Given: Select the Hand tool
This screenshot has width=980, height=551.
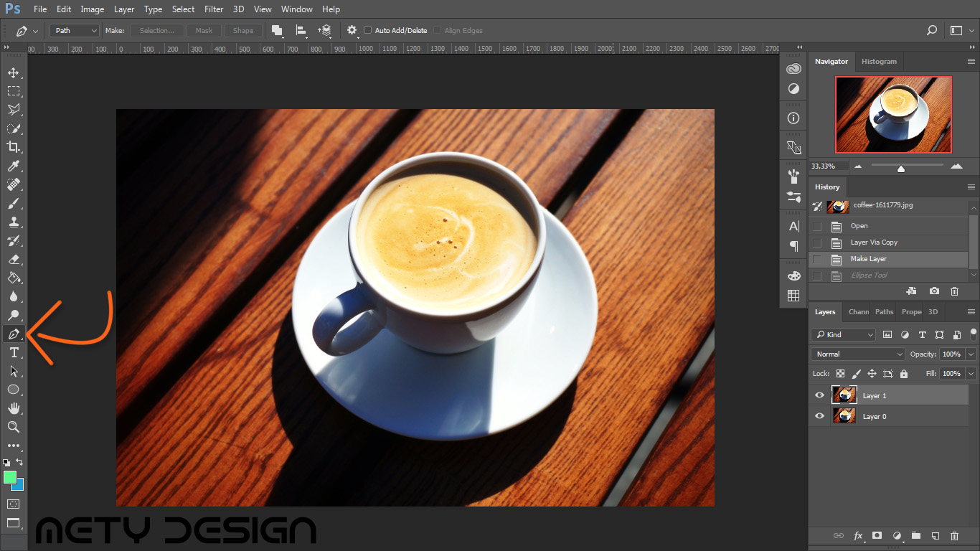Looking at the screenshot, I should [13, 408].
